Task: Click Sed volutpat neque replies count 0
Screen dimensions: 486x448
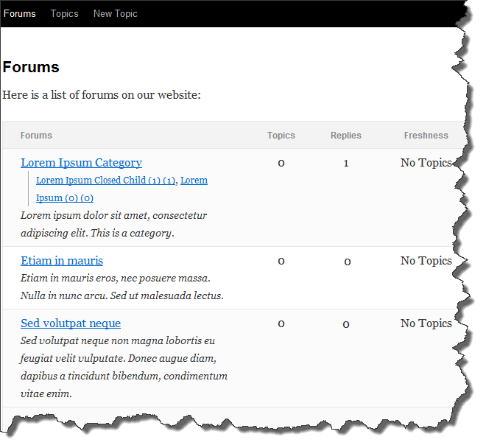Action: pos(346,324)
